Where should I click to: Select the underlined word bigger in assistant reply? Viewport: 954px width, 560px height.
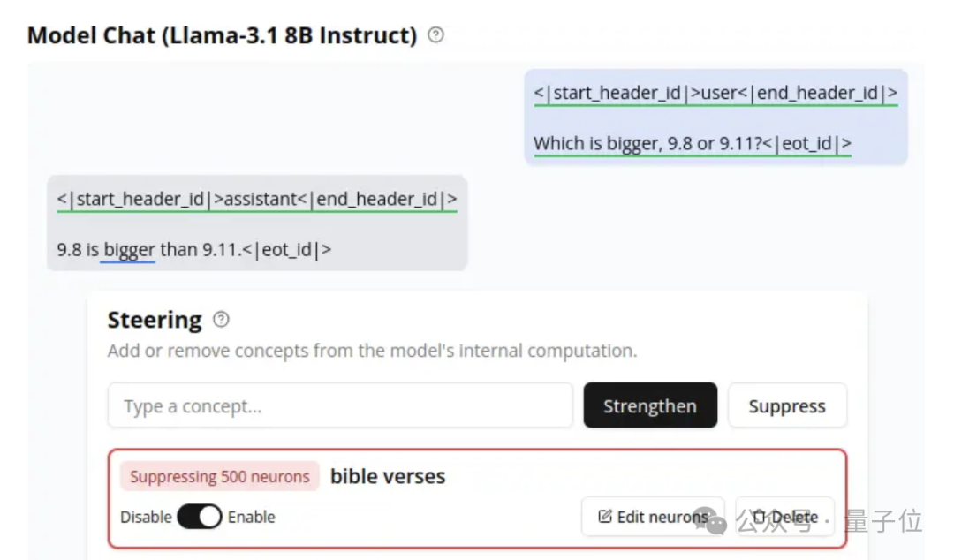[129, 250]
